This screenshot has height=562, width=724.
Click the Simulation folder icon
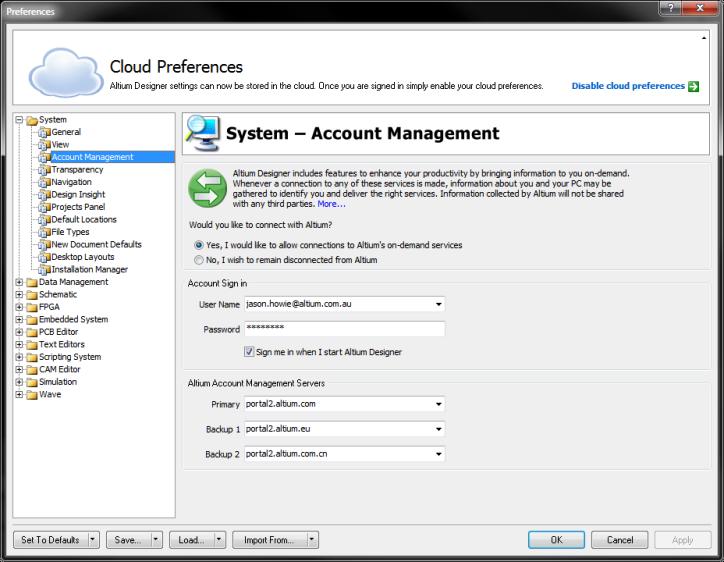pos(32,382)
